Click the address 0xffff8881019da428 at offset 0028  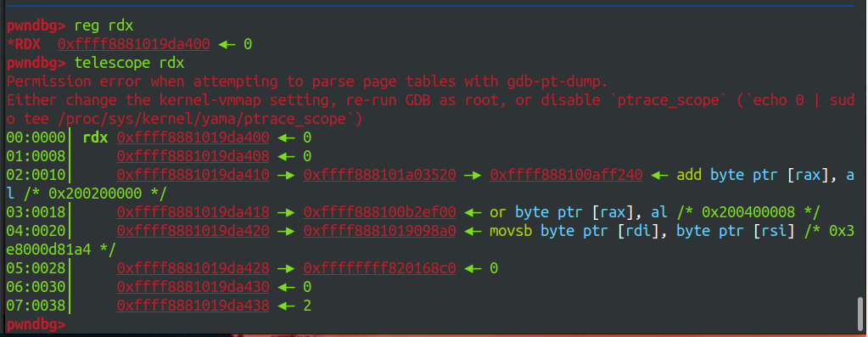click(x=193, y=268)
